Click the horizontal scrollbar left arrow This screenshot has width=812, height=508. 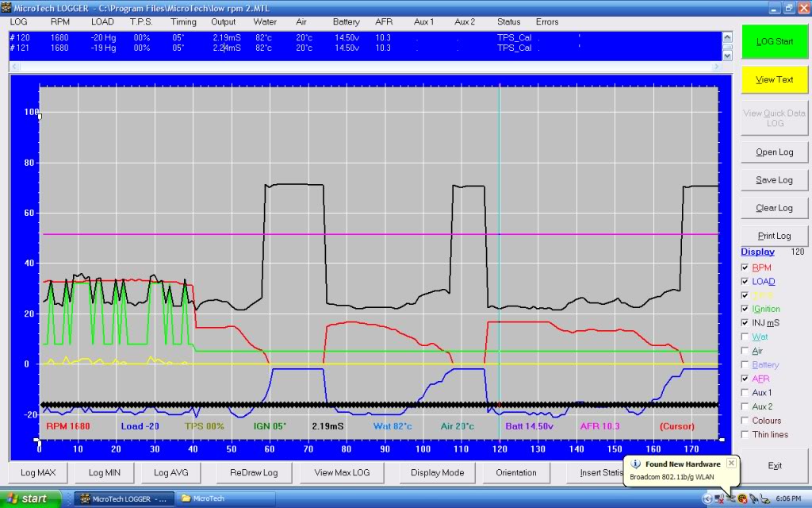pyautogui.click(x=14, y=67)
